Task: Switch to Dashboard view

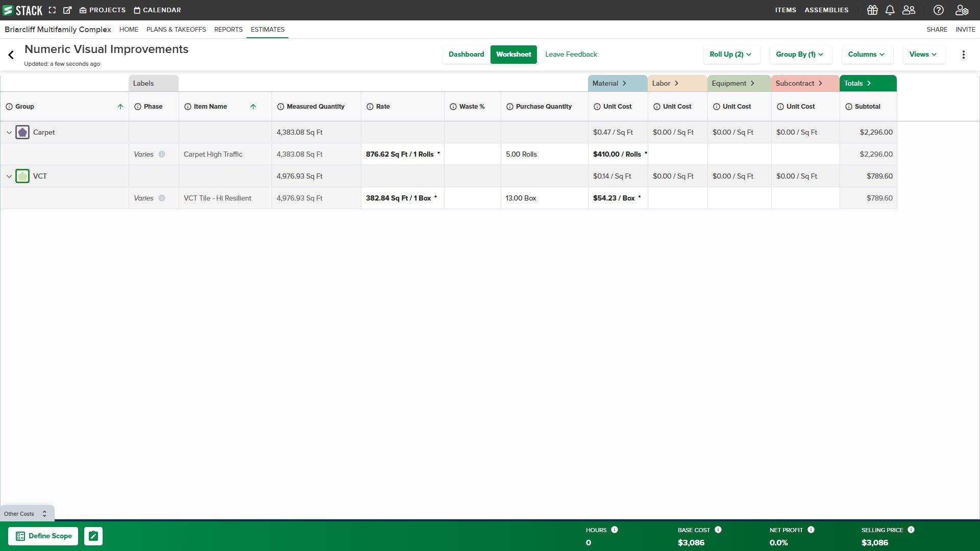Action: click(466, 55)
